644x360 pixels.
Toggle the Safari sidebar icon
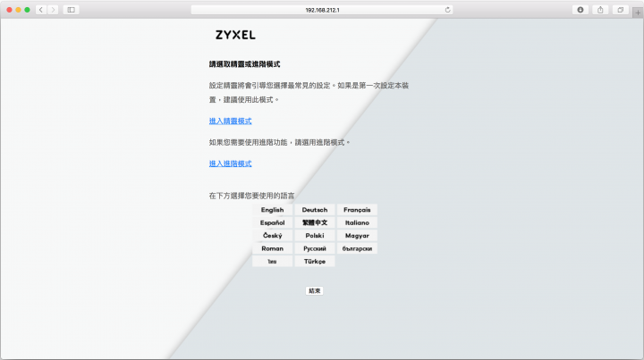point(71,10)
